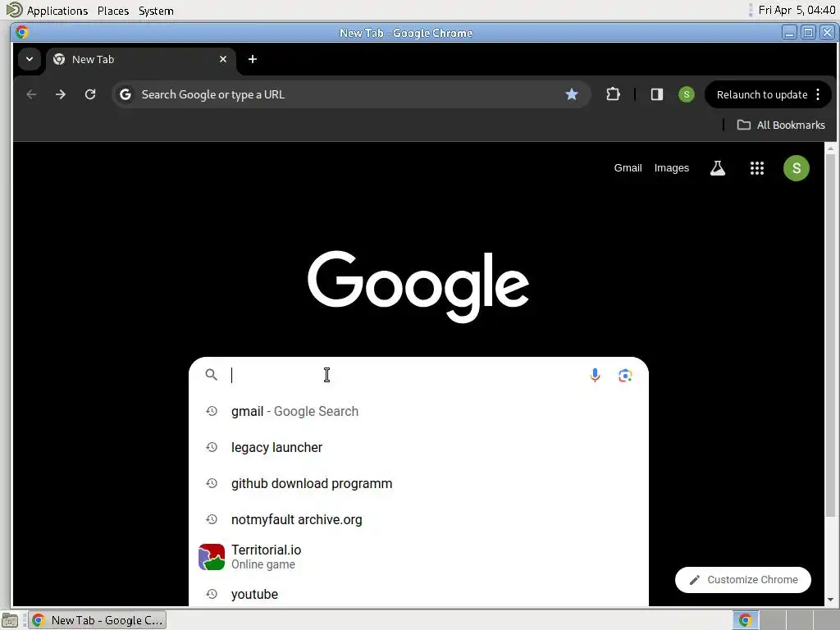
Task: Select github download programm suggestion
Action: click(418, 483)
